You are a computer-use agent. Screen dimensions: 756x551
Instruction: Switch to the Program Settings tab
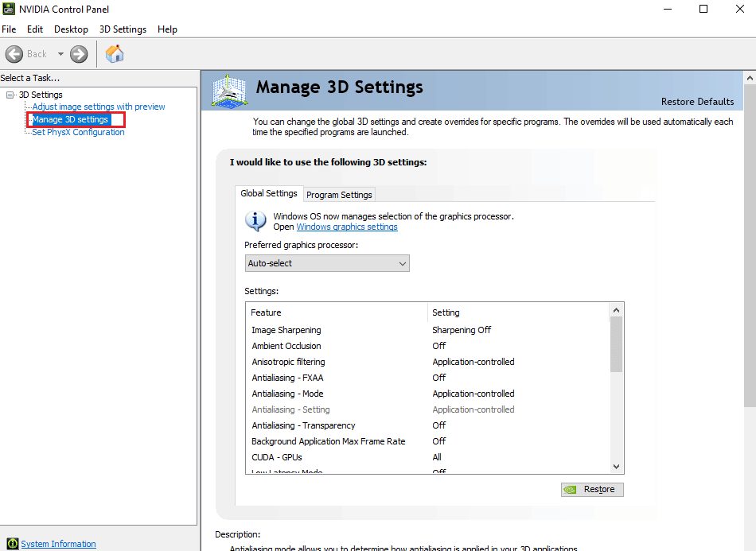point(339,195)
